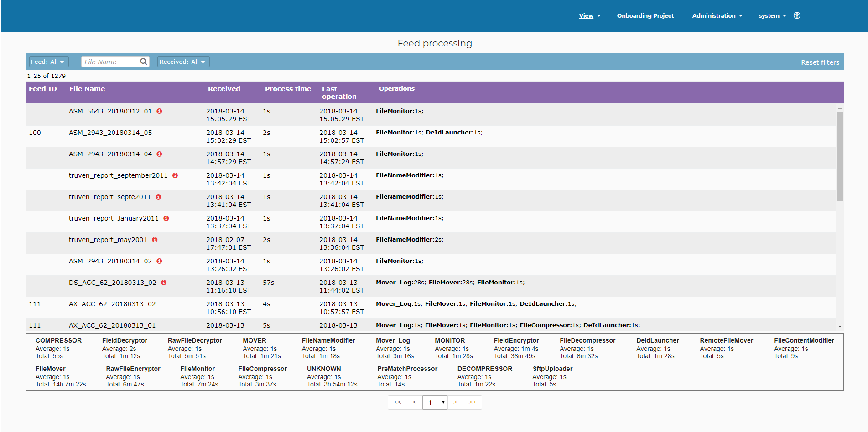Click the FileNameModifier:2s operation link
868x432 pixels.
pos(409,240)
